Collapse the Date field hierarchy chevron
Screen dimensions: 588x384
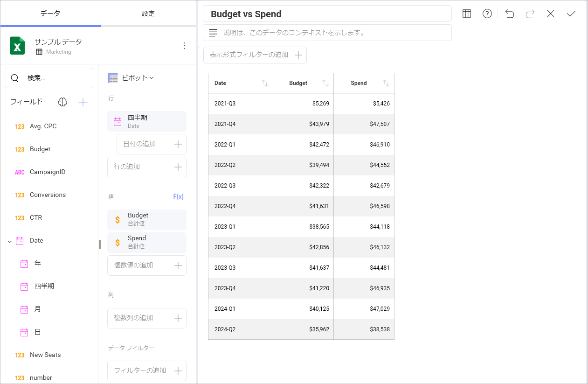point(9,241)
